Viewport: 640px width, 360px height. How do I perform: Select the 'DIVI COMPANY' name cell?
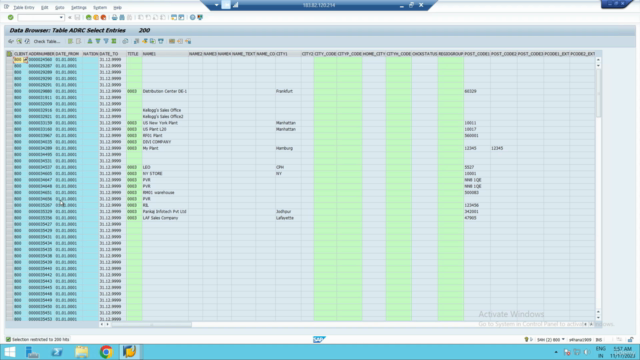(165, 142)
